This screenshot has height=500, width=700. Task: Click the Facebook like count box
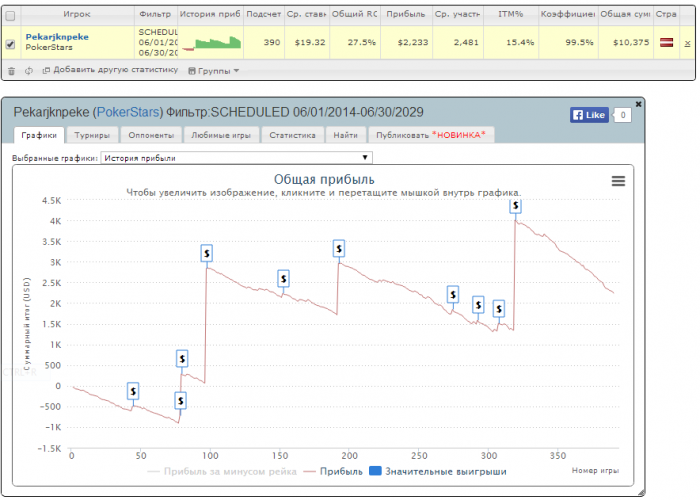623,115
